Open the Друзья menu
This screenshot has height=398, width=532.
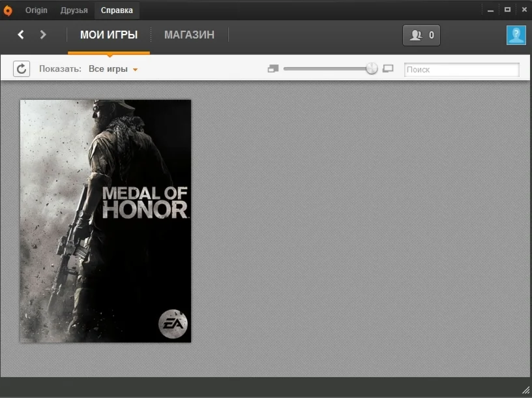pyautogui.click(x=74, y=10)
